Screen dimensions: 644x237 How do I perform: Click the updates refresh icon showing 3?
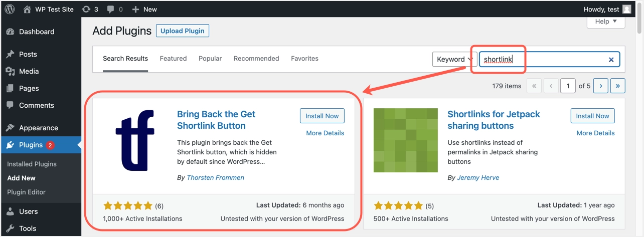(x=86, y=9)
